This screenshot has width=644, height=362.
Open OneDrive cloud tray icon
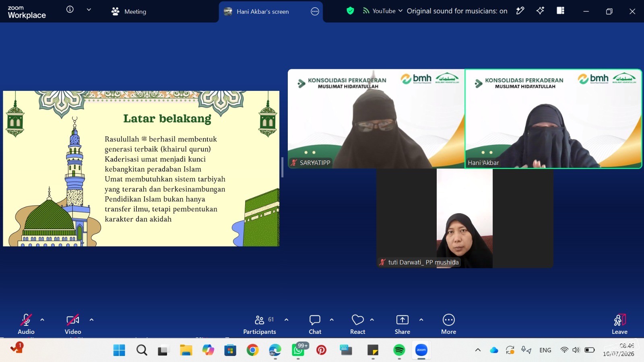[x=494, y=350]
